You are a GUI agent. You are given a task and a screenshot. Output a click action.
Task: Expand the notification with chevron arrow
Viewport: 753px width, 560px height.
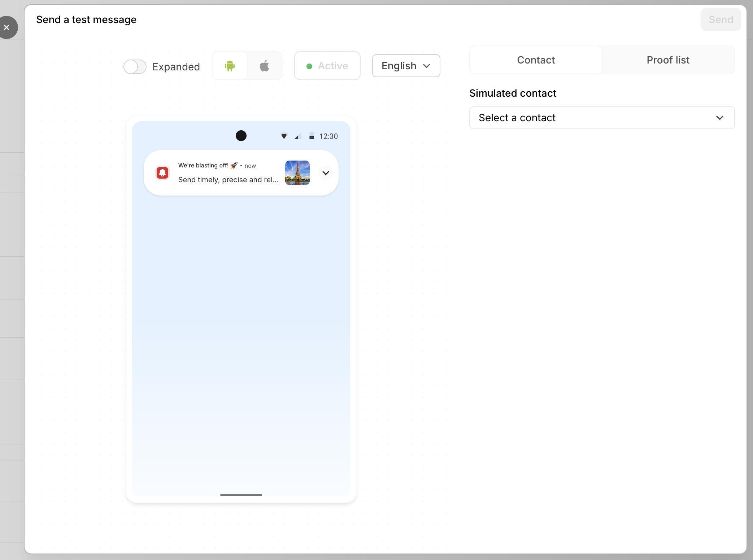pyautogui.click(x=326, y=173)
